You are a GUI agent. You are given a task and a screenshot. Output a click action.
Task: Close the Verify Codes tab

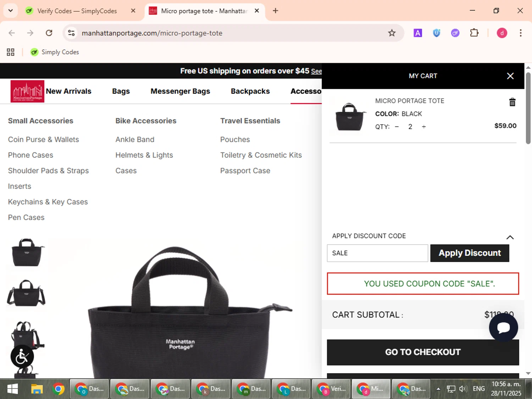[133, 11]
